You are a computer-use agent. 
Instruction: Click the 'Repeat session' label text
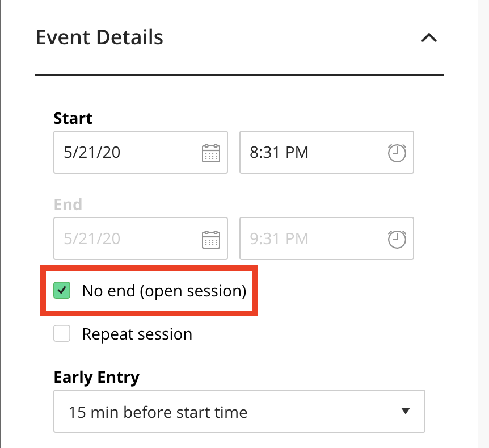click(x=137, y=334)
